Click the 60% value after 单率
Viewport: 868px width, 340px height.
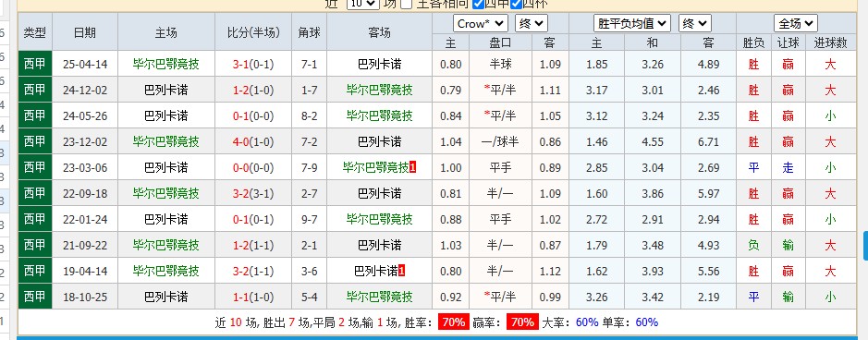click(x=646, y=322)
